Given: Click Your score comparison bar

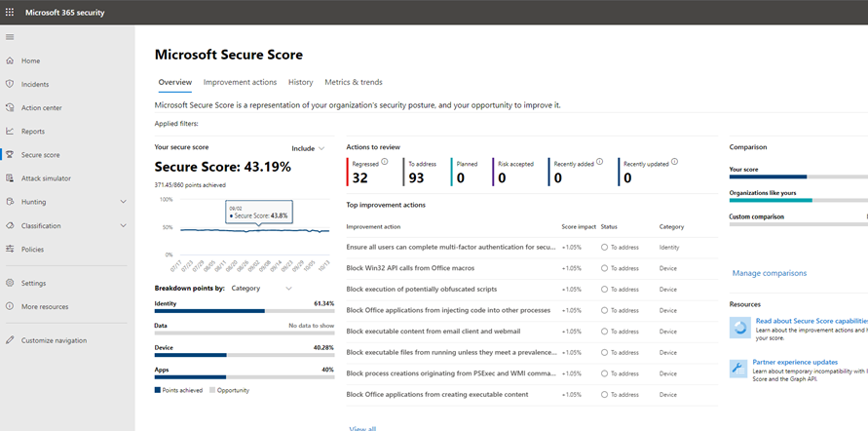Looking at the screenshot, I should [799, 176].
